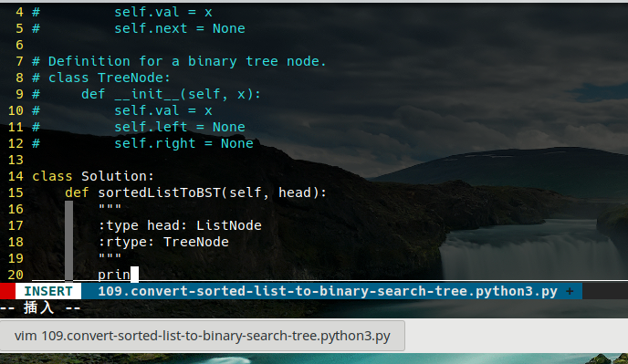The width and height of the screenshot is (628, 364).
Task: Click 'self.right = None' on line 12
Action: pos(183,143)
